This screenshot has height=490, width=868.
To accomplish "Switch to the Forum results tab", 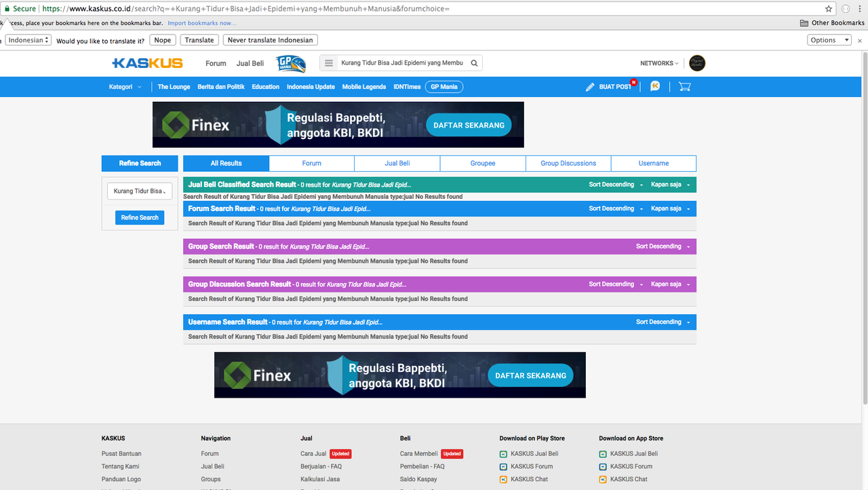I will (312, 164).
